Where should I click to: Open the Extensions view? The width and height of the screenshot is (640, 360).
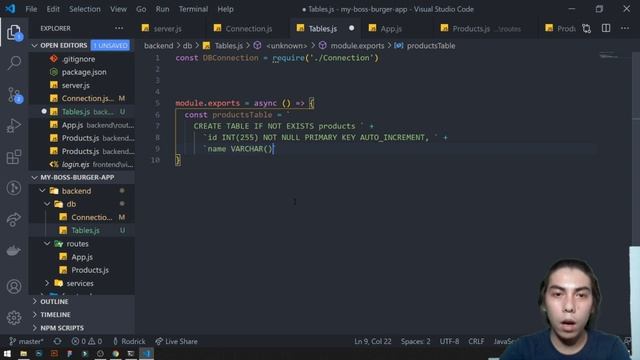click(x=14, y=157)
